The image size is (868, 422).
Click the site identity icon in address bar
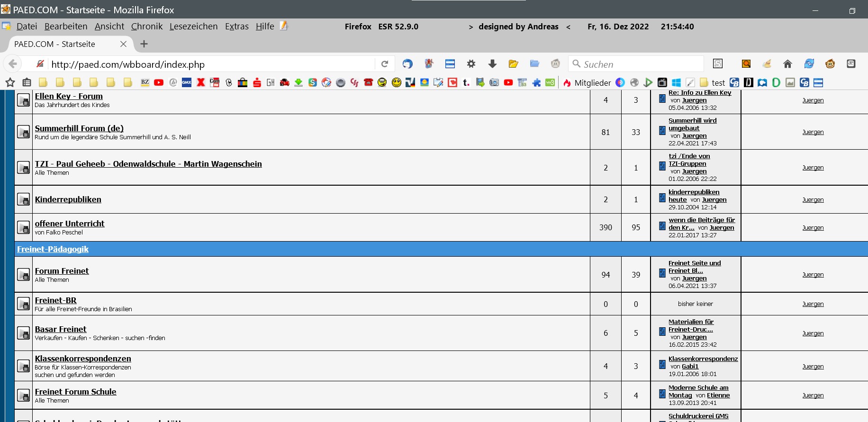pos(40,64)
